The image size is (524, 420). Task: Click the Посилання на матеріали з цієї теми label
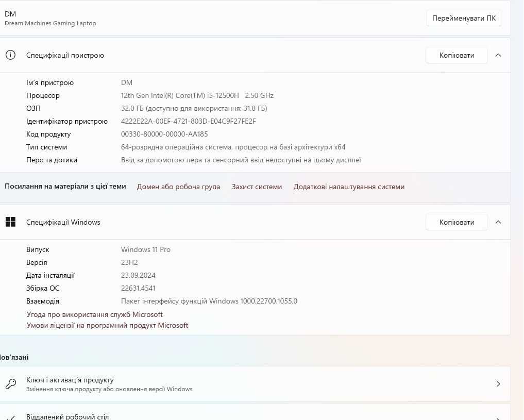click(65, 187)
